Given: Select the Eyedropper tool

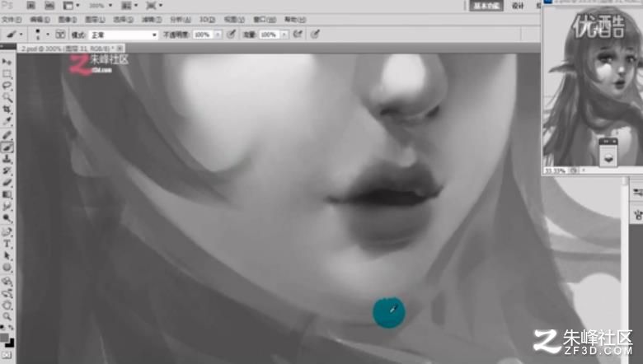Looking at the screenshot, I should [x=7, y=121].
